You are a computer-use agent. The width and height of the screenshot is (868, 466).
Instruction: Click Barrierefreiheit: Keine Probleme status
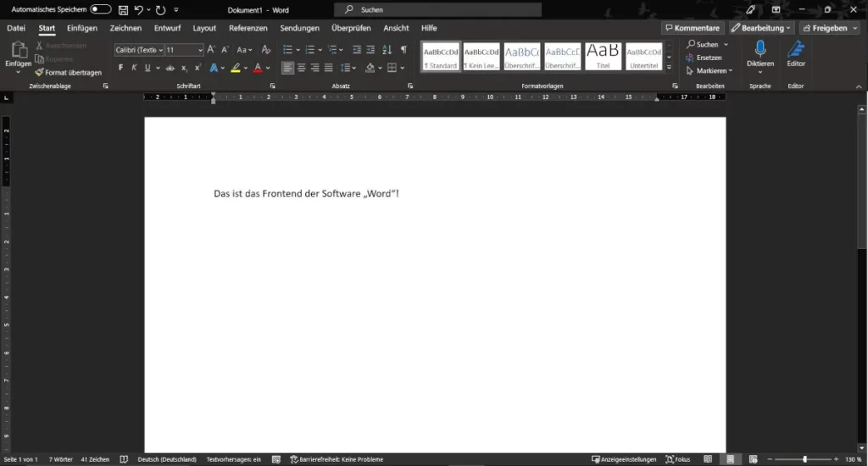pyautogui.click(x=337, y=459)
